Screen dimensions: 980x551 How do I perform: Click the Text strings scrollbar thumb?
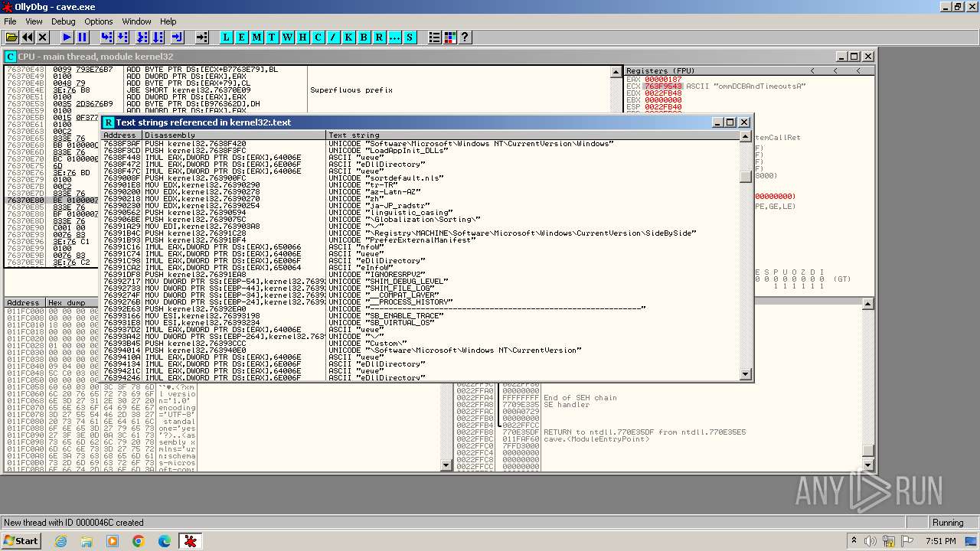click(746, 177)
